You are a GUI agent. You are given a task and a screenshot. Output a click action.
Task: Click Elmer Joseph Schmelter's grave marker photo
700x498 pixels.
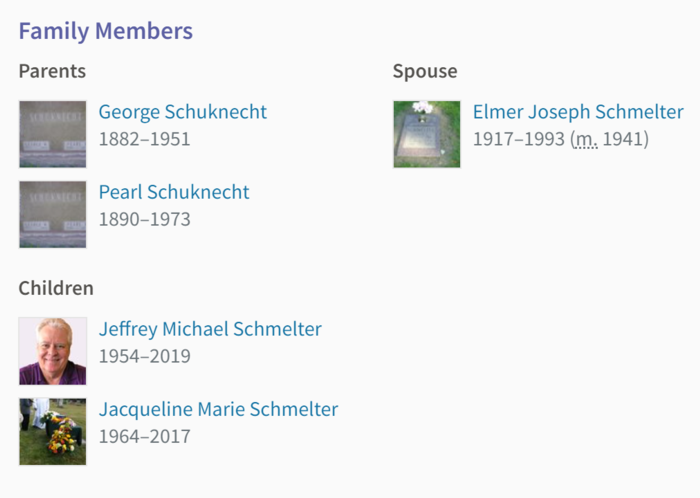[427, 134]
